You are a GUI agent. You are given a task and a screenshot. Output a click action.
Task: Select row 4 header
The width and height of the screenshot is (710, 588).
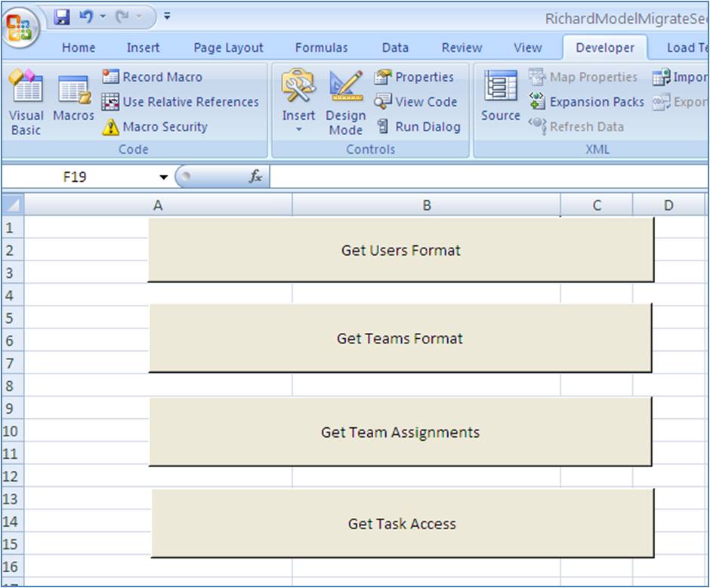click(13, 295)
